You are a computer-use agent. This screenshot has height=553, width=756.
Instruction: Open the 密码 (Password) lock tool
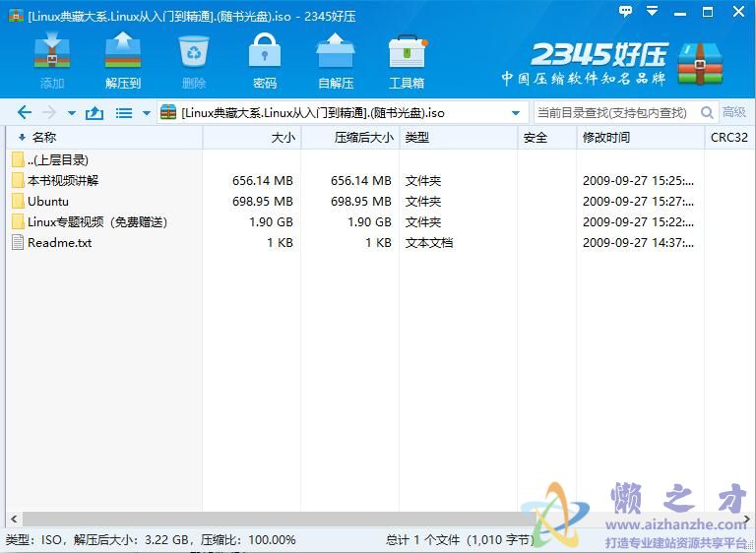[265, 50]
